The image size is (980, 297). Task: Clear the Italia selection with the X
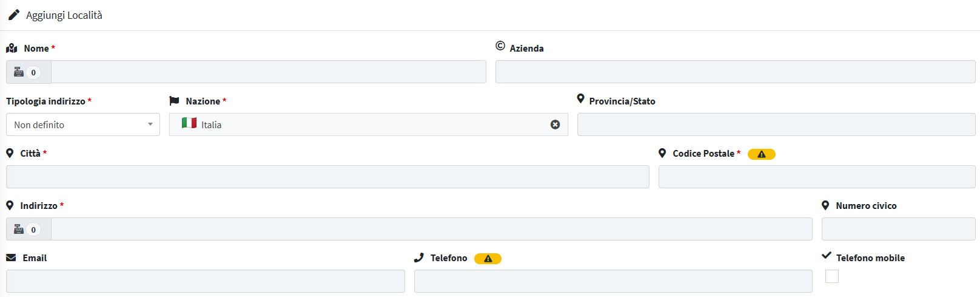555,125
